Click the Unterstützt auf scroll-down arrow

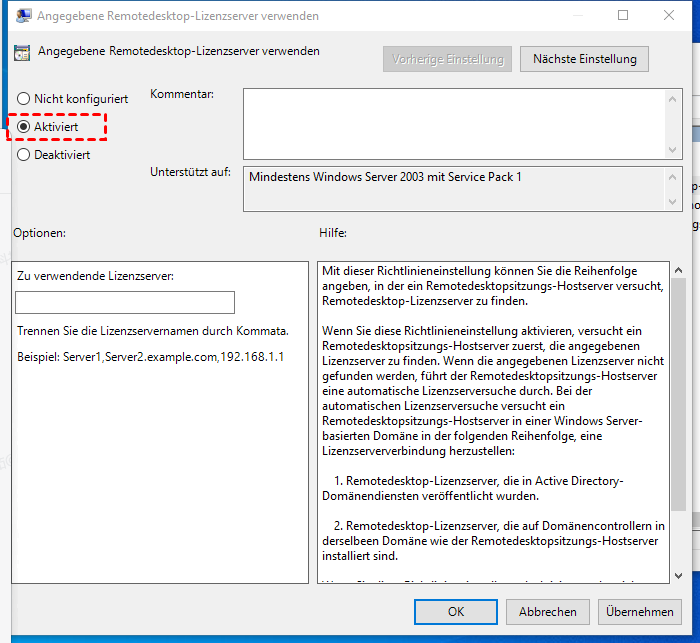pos(673,202)
